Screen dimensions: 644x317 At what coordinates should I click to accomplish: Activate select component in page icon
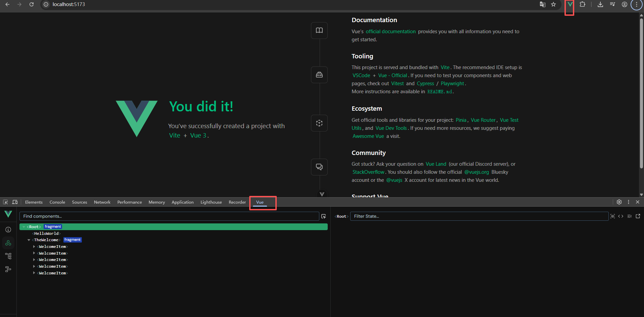tap(324, 216)
